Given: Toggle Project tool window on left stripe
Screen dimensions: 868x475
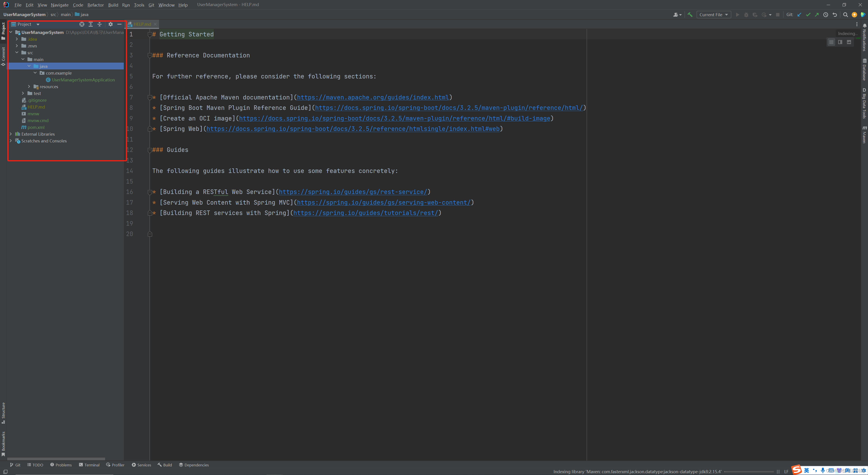Looking at the screenshot, I should [x=3, y=31].
